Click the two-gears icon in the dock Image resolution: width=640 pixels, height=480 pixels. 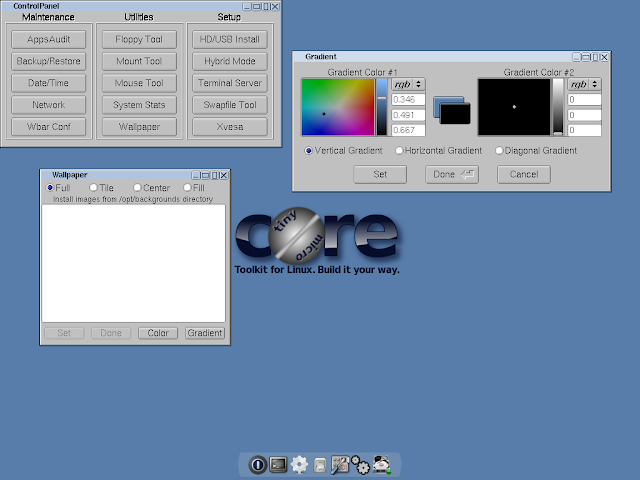[360, 464]
